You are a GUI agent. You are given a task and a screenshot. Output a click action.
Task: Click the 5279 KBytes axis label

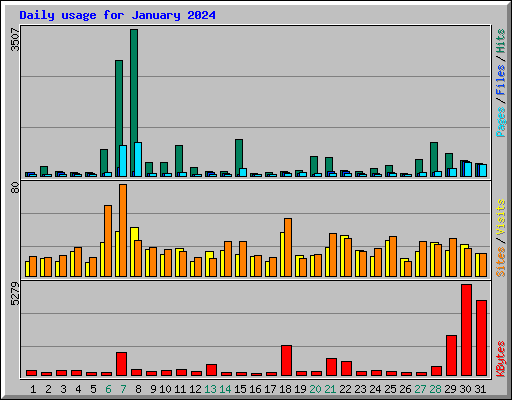tap(15, 294)
